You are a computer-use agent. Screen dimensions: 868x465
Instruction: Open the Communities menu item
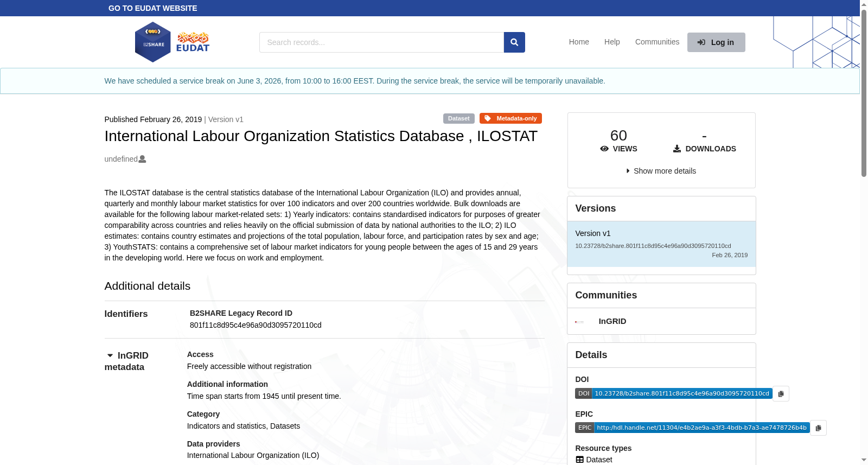point(657,42)
